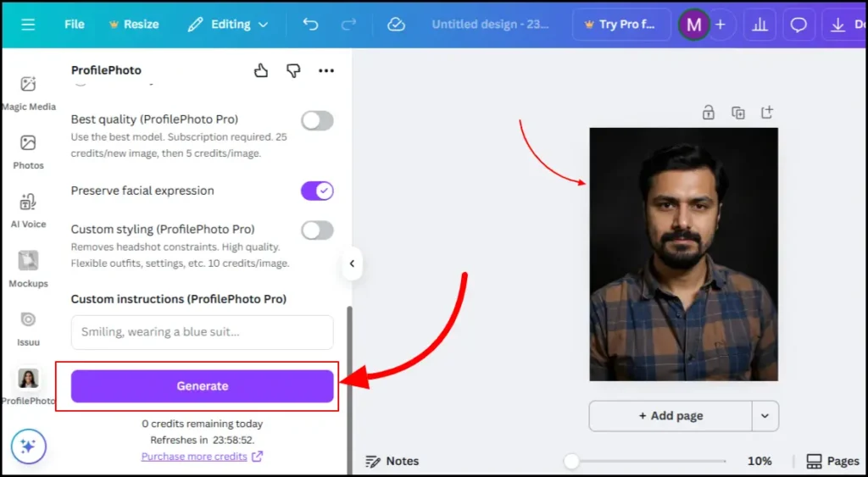Redo the last action

[348, 25]
